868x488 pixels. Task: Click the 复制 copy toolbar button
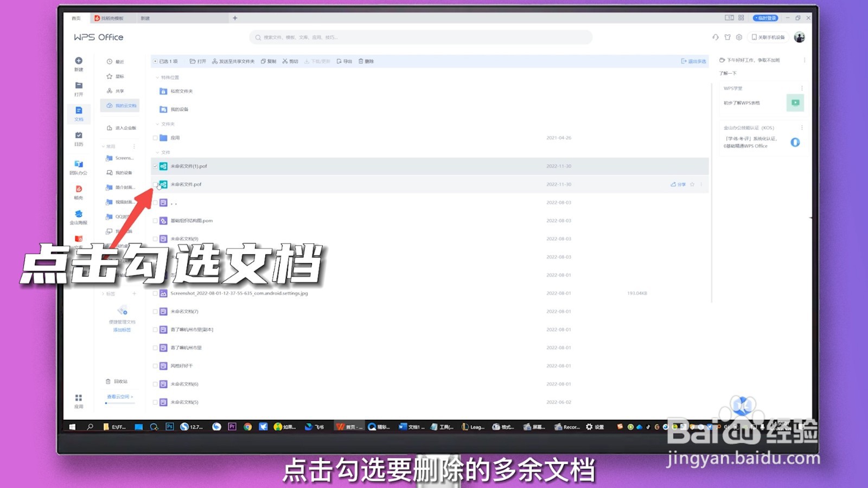point(269,61)
